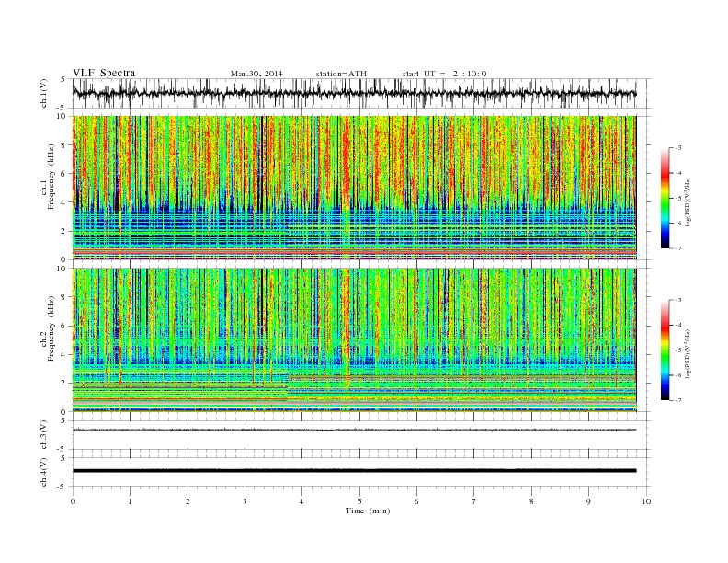Click the "VLF Spectra" plot title
This screenshot has width=728, height=563.
point(104,73)
